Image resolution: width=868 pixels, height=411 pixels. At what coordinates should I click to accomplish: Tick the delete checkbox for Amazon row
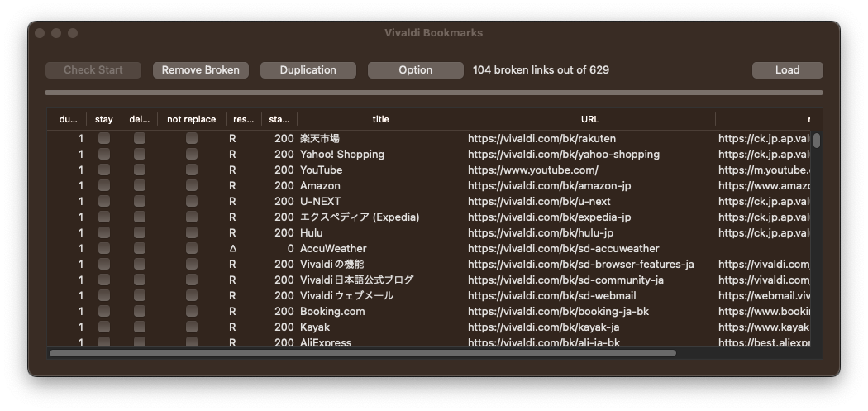140,185
